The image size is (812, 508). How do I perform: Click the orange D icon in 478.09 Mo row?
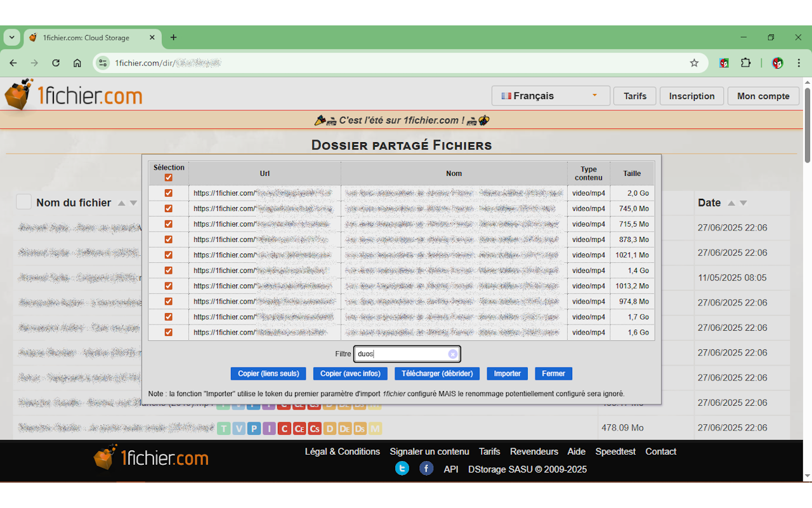(330, 429)
